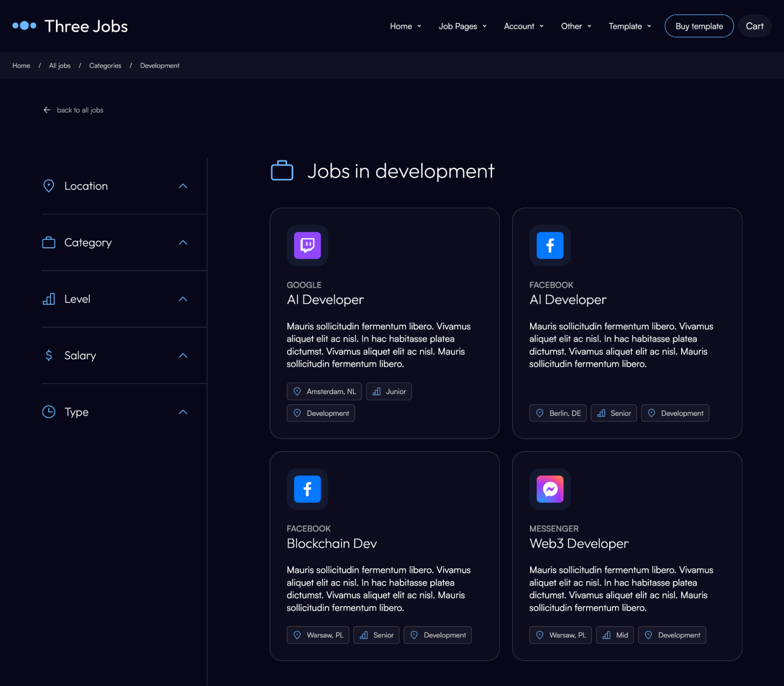Image resolution: width=784 pixels, height=686 pixels.
Task: Click the Amsterdam, NL tag text
Action: tap(331, 392)
